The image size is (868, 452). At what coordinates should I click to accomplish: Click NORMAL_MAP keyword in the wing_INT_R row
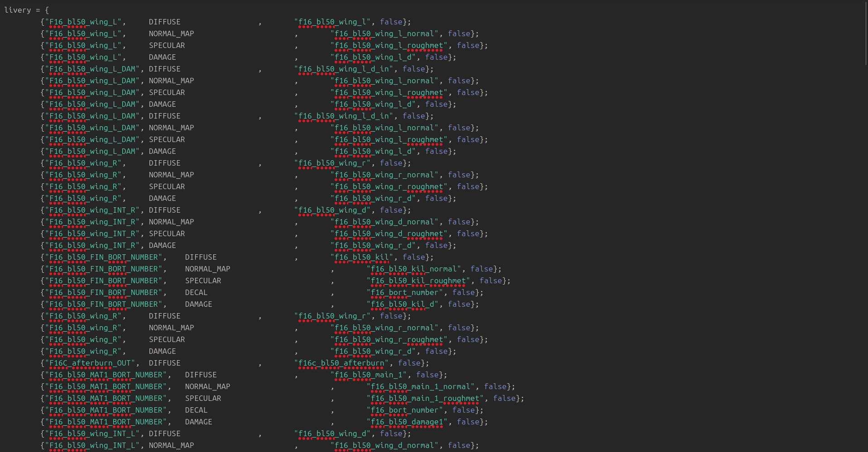pos(172,222)
